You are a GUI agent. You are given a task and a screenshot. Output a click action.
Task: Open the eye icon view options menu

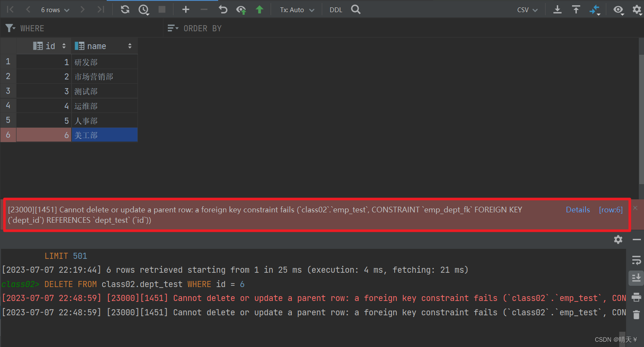(x=618, y=9)
